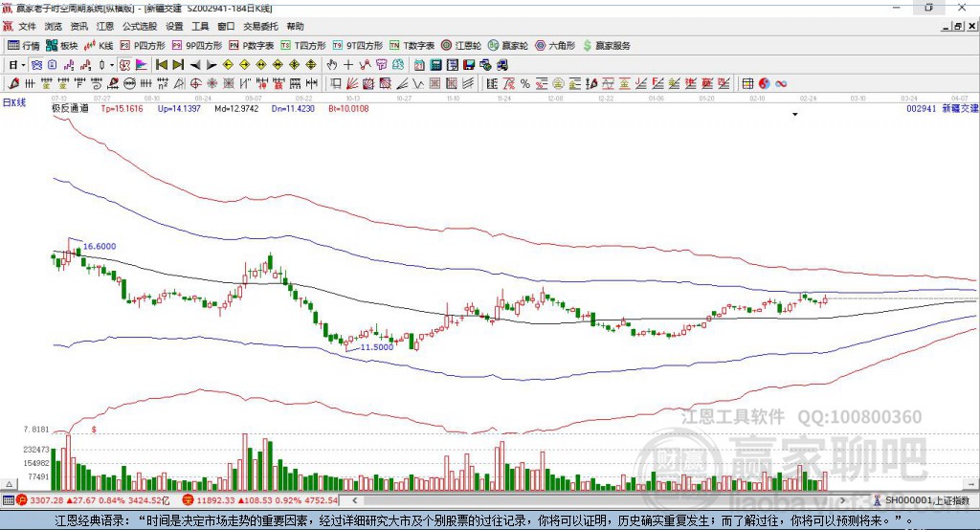
Task: Click the last yellow diamond four-way icon
Action: (311, 65)
